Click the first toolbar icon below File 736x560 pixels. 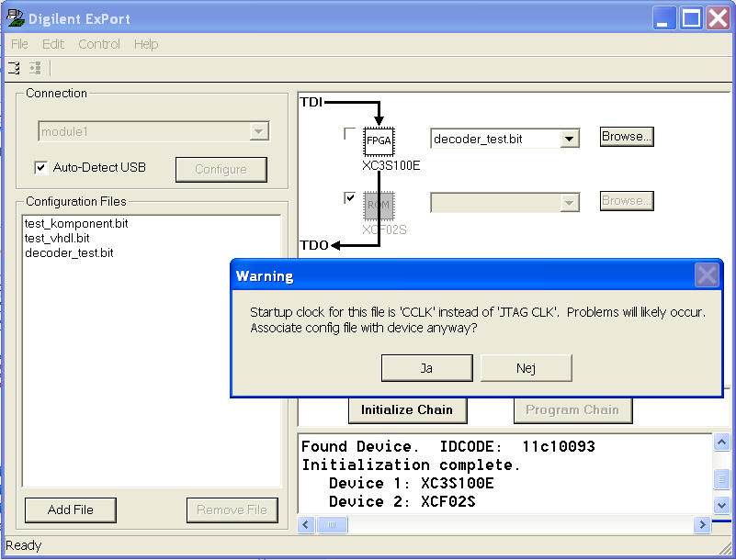point(14,69)
